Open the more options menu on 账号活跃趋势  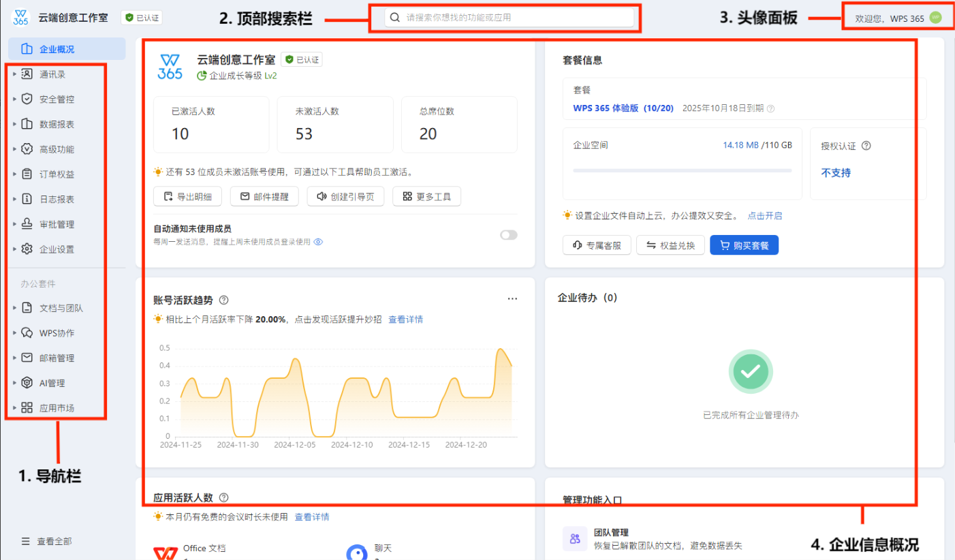tap(512, 298)
